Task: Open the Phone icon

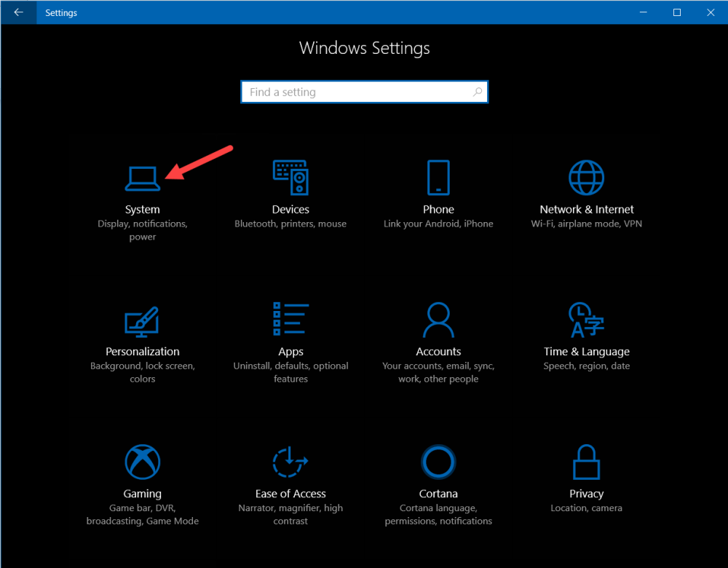Action: click(x=438, y=178)
